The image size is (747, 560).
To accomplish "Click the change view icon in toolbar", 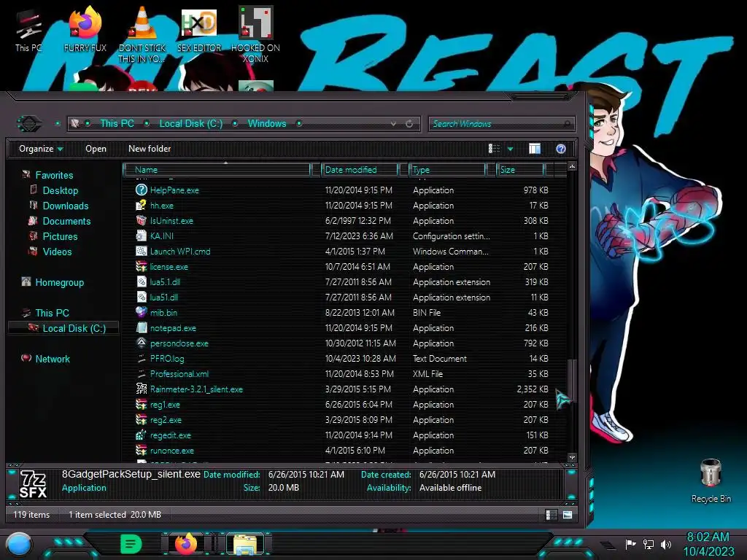I will [x=494, y=149].
